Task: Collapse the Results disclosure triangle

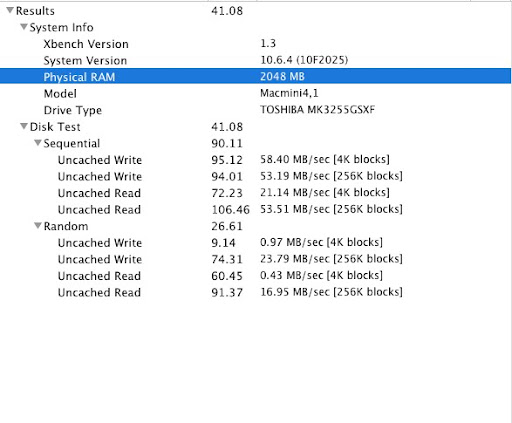Action: pos(10,10)
